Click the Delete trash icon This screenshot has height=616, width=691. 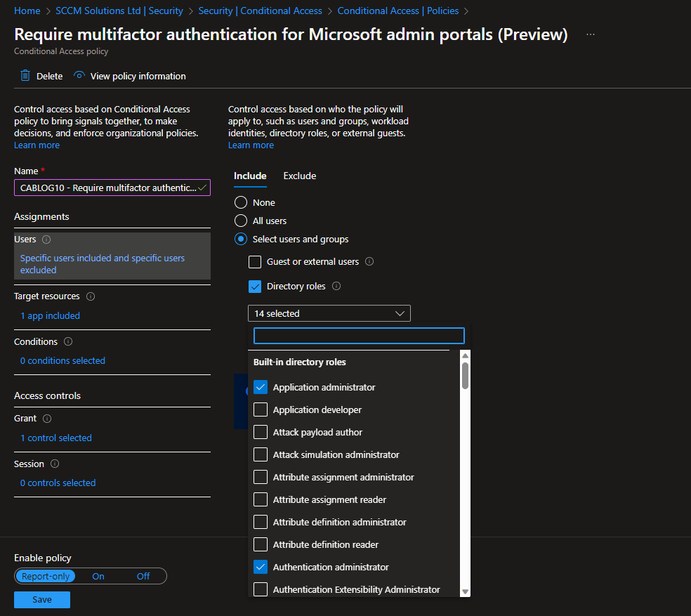tap(25, 76)
